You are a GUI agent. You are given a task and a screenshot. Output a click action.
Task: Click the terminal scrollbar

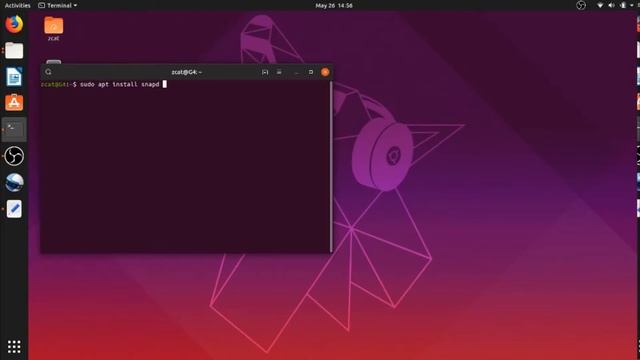tap(331, 167)
